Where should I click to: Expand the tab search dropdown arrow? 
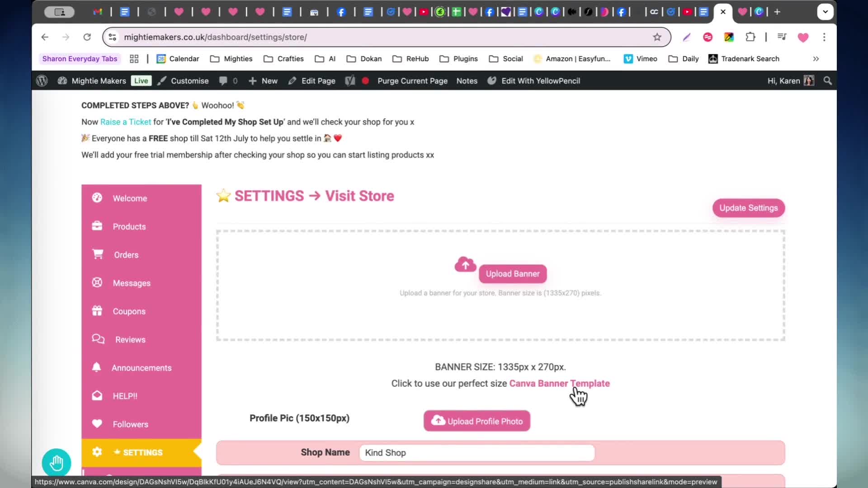[x=825, y=12]
